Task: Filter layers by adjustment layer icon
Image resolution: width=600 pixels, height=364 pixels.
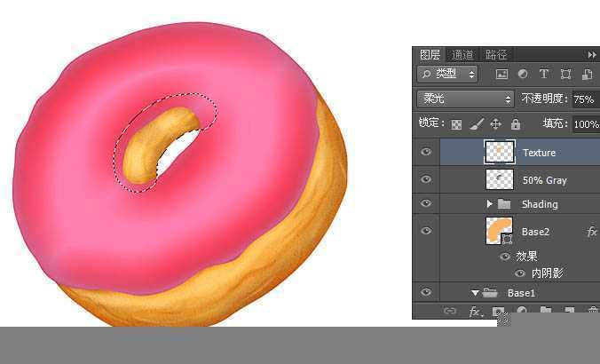Action: pyautogui.click(x=523, y=74)
